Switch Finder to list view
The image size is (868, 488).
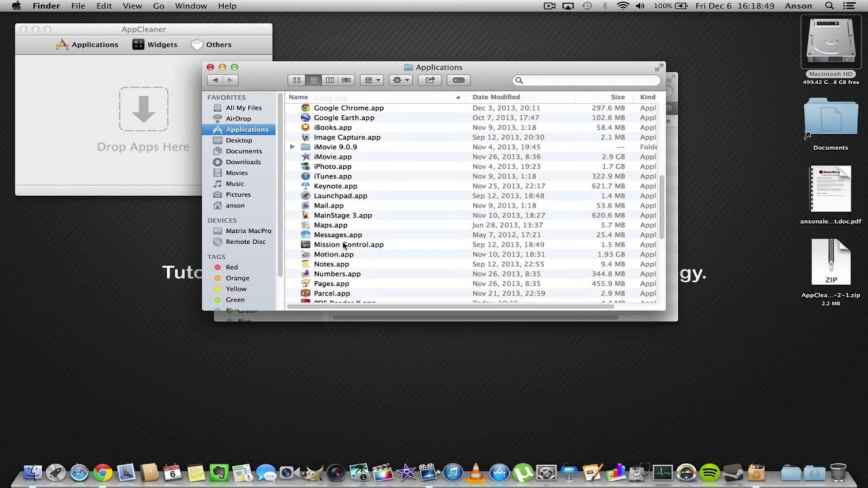(313, 80)
